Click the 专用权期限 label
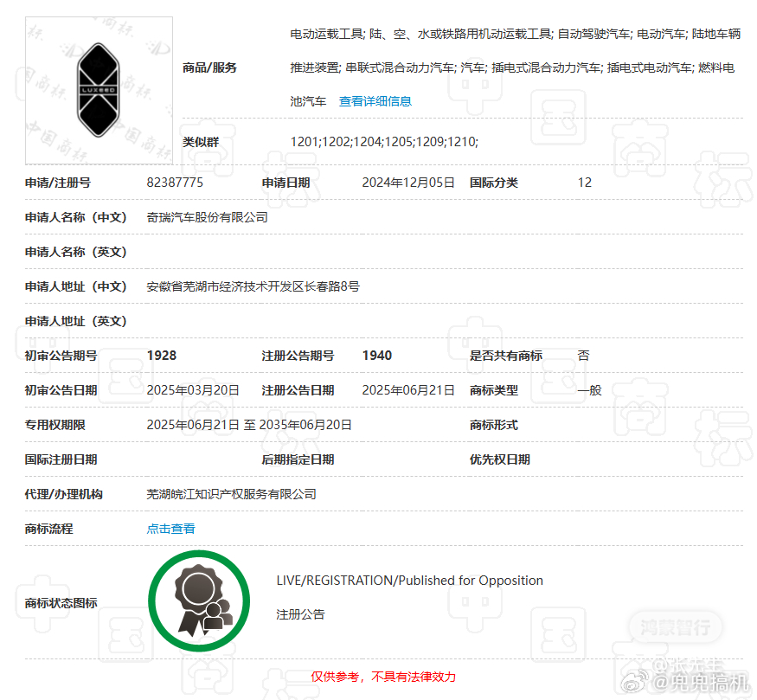The width and height of the screenshot is (757, 700). click(x=55, y=425)
